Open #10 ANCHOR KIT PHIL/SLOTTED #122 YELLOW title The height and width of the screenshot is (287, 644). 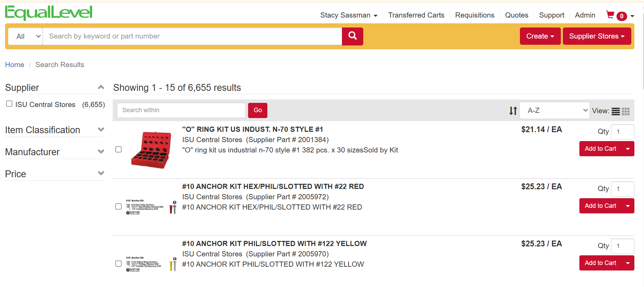click(x=274, y=244)
